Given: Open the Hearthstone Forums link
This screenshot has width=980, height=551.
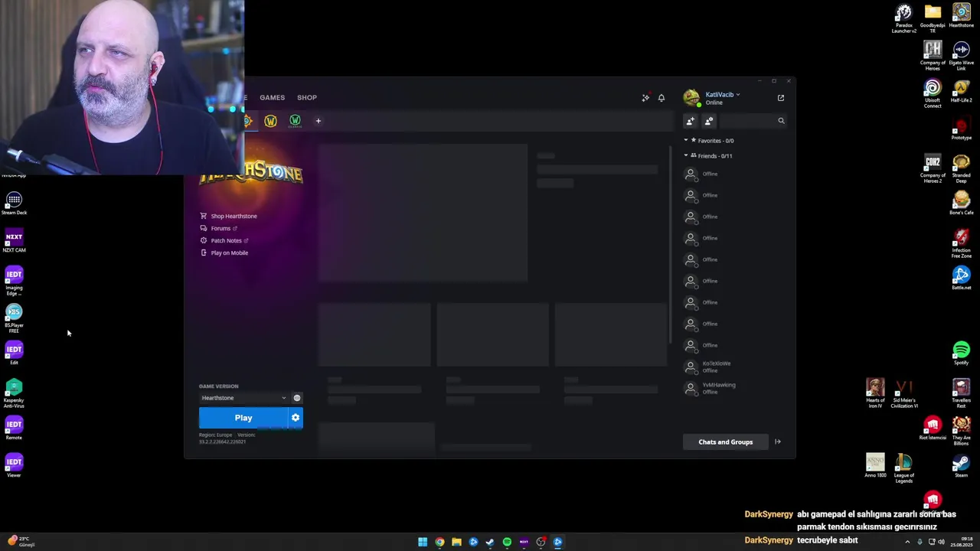Looking at the screenshot, I should pyautogui.click(x=219, y=229).
